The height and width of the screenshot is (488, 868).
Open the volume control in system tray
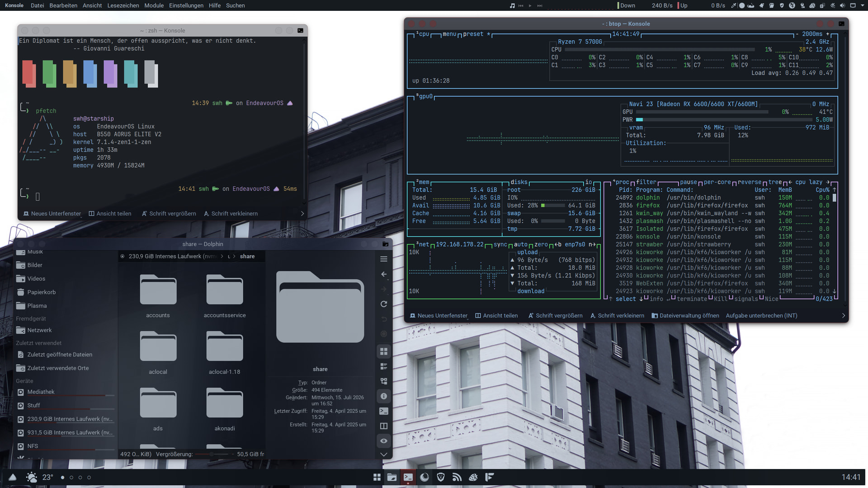pyautogui.click(x=842, y=5)
